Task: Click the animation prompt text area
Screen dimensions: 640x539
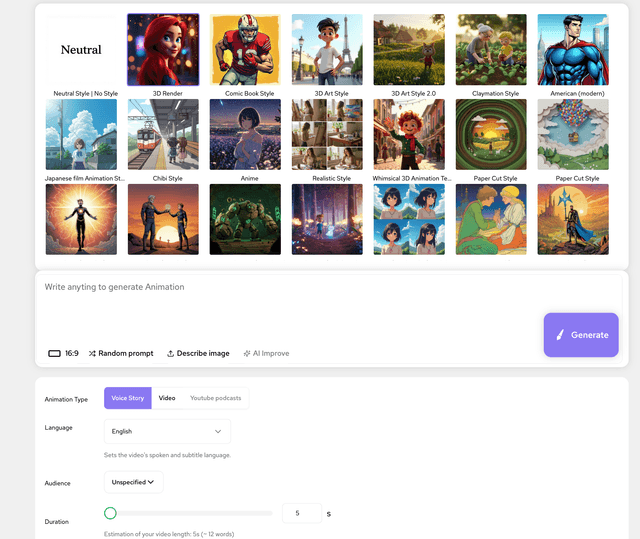Action: tap(290, 300)
